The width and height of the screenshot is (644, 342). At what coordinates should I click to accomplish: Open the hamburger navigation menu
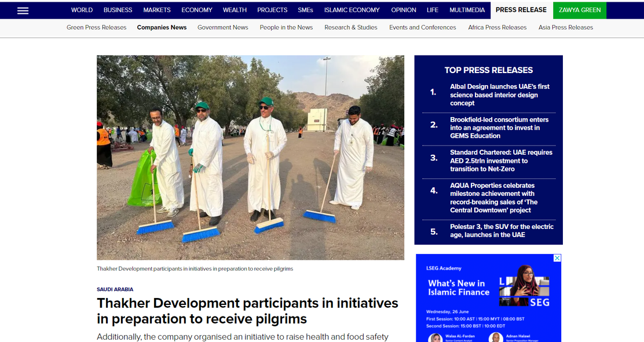[23, 10]
